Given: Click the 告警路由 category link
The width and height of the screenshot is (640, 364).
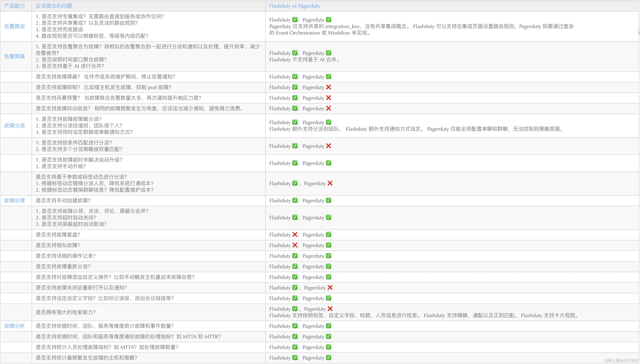Looking at the screenshot, I should click(x=15, y=26).
